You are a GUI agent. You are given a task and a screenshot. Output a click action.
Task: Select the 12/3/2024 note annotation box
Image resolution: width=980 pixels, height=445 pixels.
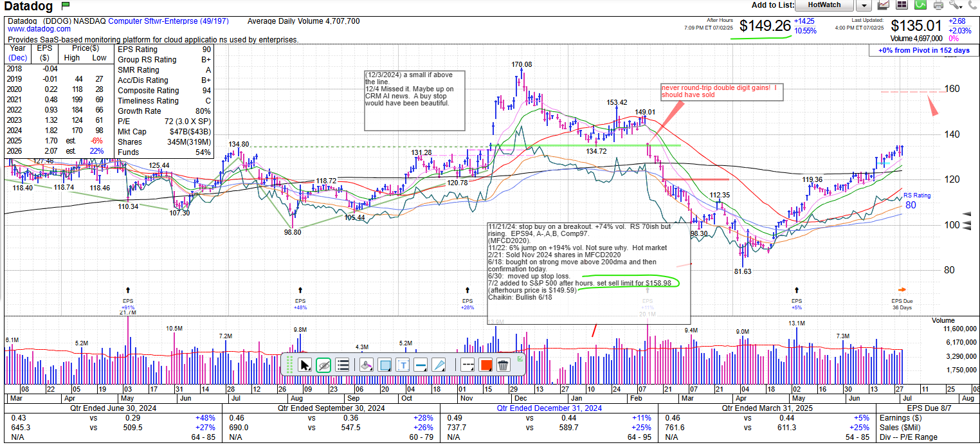point(415,100)
